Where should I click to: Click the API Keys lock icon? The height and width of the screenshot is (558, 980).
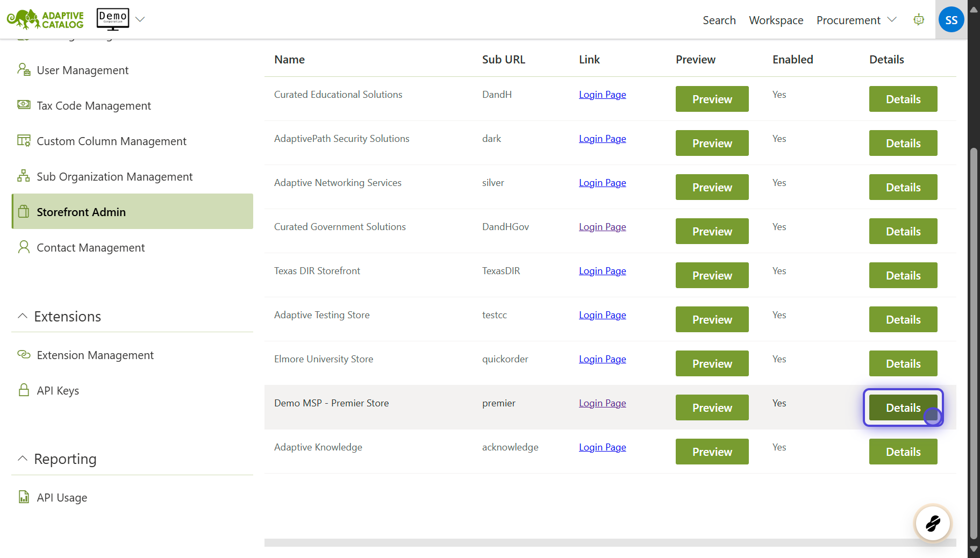[x=24, y=390]
